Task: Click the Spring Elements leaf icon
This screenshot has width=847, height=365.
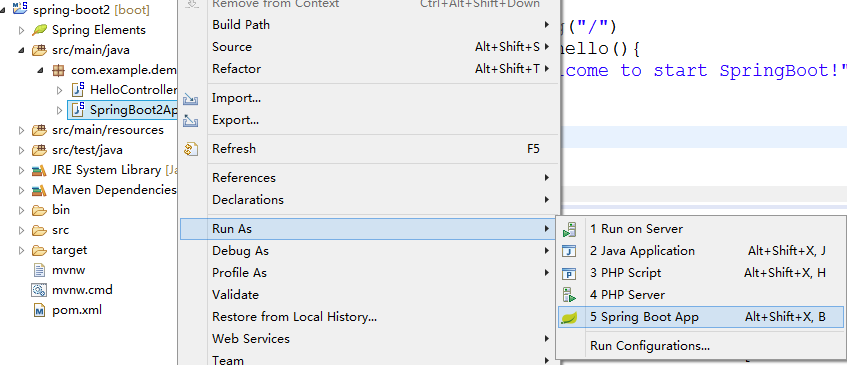Action: click(39, 30)
